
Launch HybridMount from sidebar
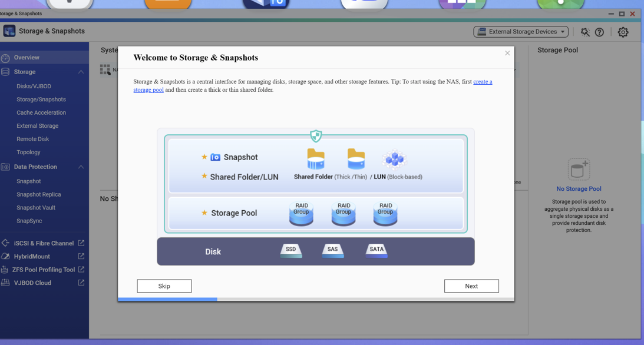(32, 256)
